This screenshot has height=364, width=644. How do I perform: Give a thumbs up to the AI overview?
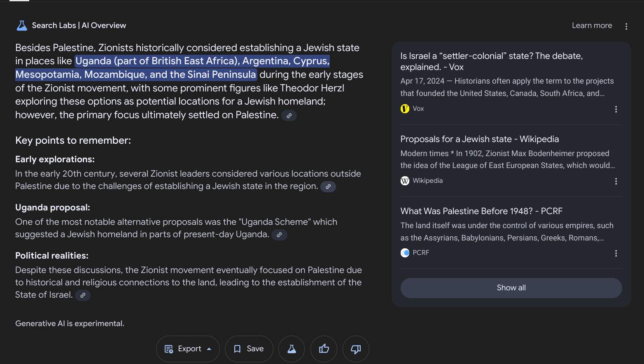(324, 349)
